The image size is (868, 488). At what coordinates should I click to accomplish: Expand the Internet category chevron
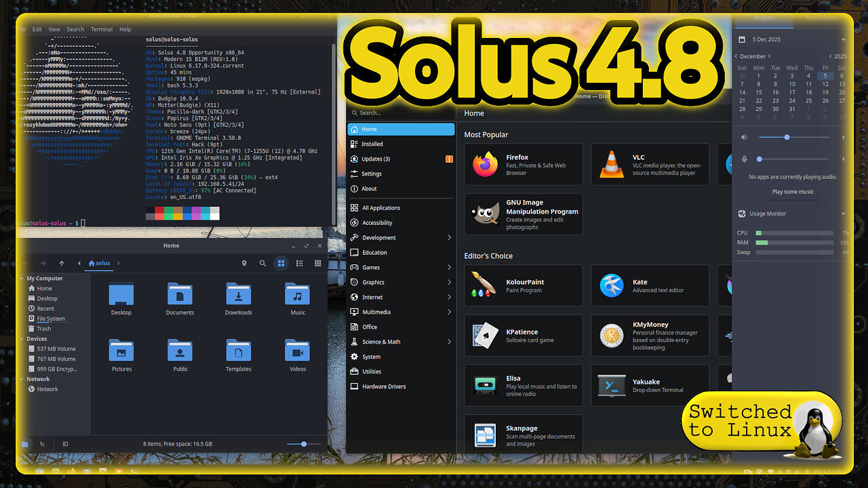[449, 297]
